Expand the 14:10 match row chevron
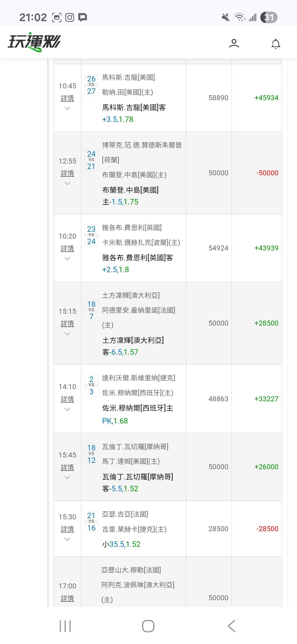The height and width of the screenshot is (644, 297). pos(67,410)
